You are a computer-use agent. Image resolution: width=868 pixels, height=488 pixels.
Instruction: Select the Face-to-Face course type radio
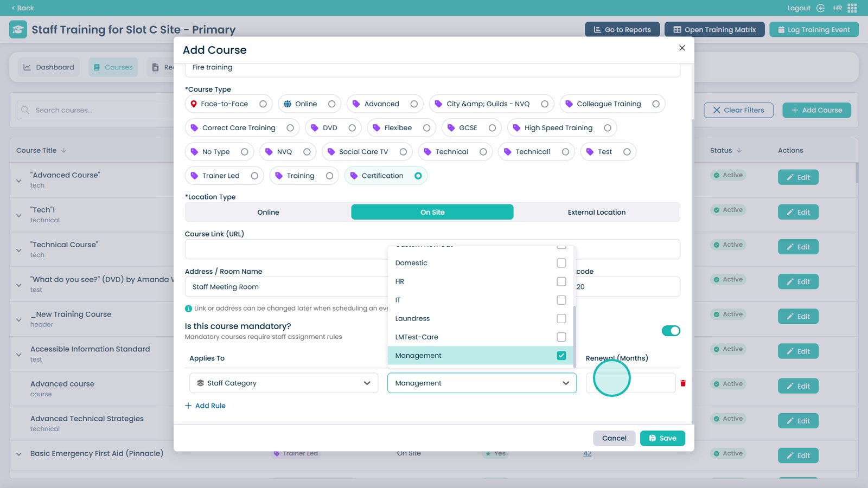click(263, 104)
